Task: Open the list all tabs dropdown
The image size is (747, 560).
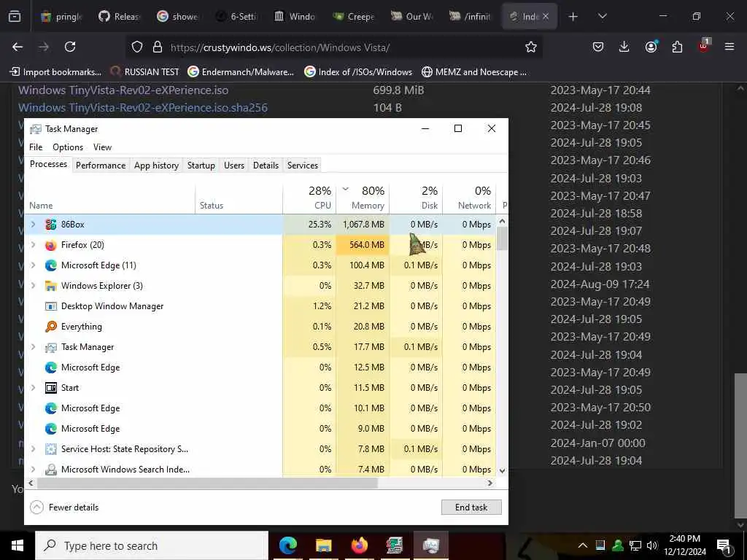Action: click(x=602, y=17)
